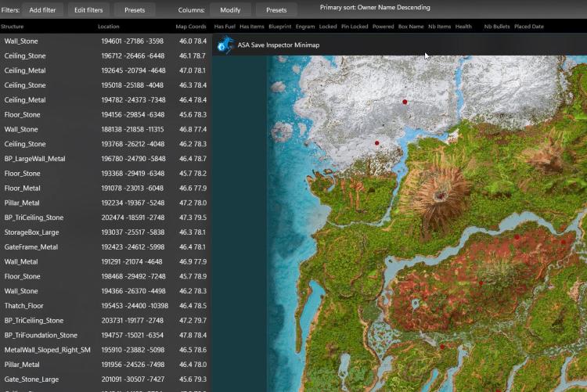Click location 196712 -26466 -6448
587x392 pixels.
[x=132, y=56]
